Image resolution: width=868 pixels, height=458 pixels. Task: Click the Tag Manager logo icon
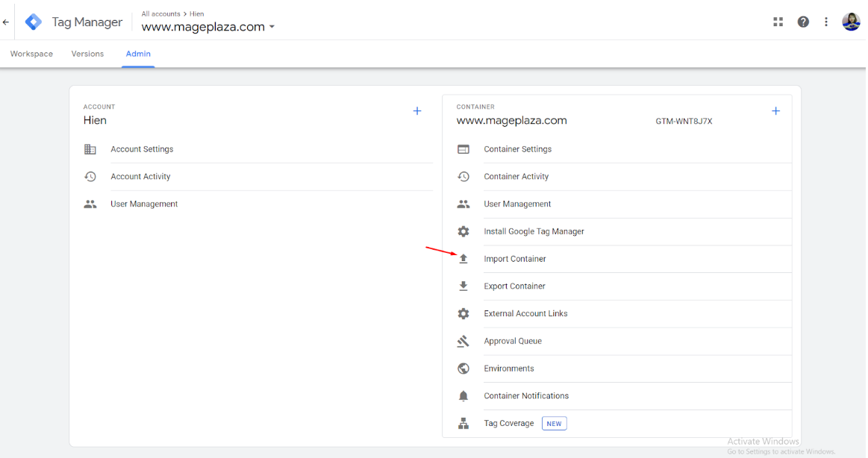tap(34, 22)
